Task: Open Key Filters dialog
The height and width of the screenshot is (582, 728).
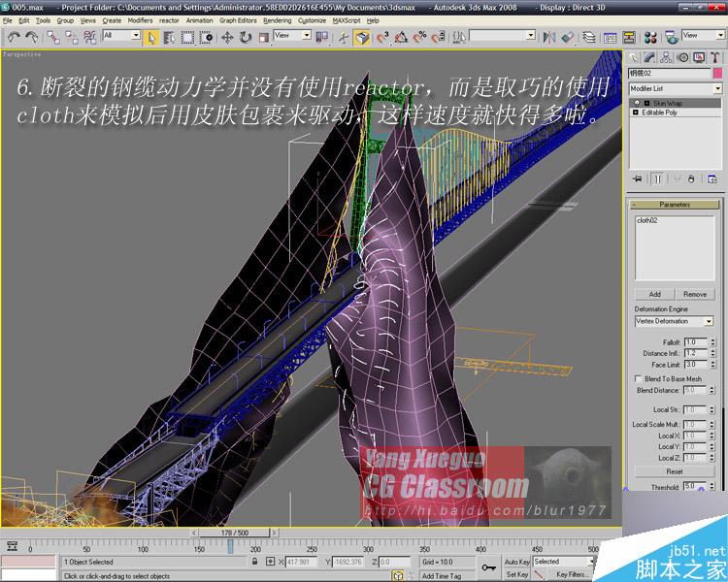Action: pos(572,574)
